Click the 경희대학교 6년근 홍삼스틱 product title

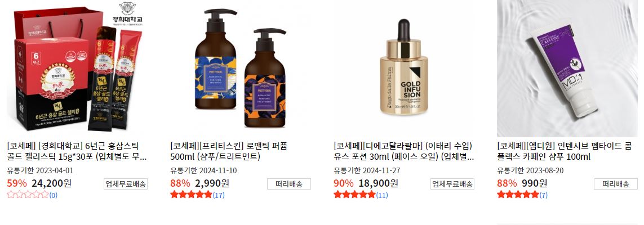[77, 151]
